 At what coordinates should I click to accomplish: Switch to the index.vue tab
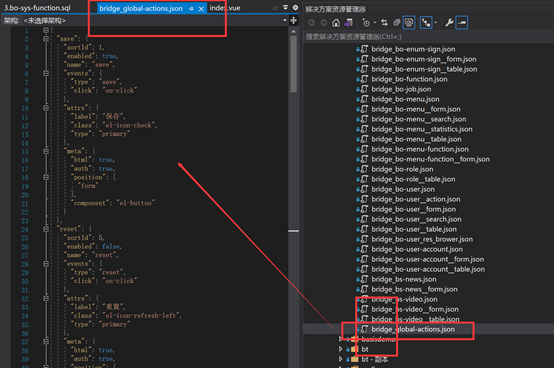tap(225, 8)
